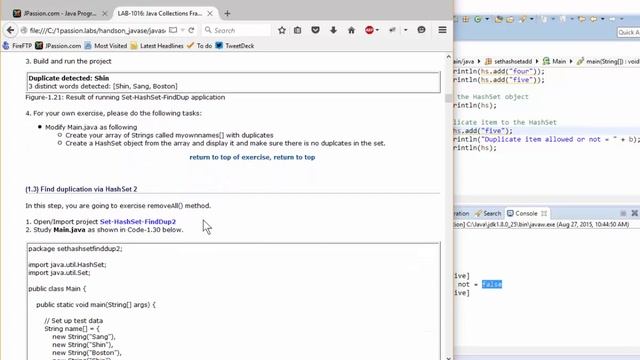Image resolution: width=640 pixels, height=360 pixels.
Task: Close the LAB-1016 tab
Action: pyautogui.click(x=210, y=13)
